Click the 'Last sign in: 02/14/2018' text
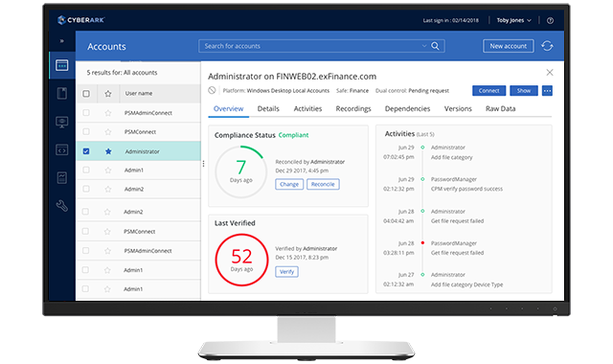Screen dimensions: 613x364 click(451, 20)
